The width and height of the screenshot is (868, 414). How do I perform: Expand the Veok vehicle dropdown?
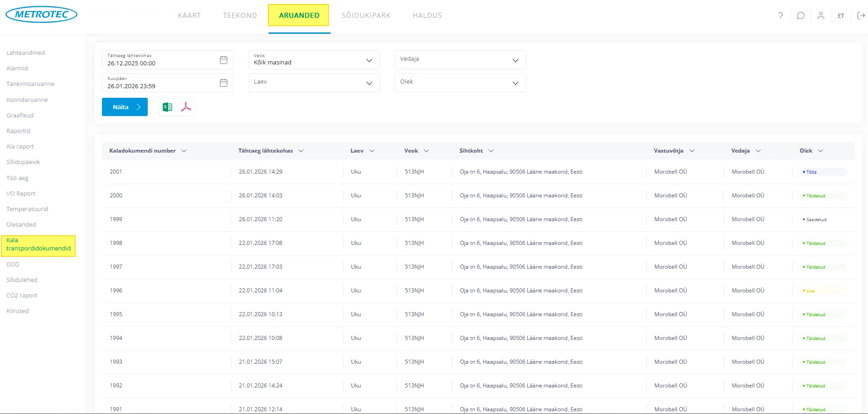[314, 60]
